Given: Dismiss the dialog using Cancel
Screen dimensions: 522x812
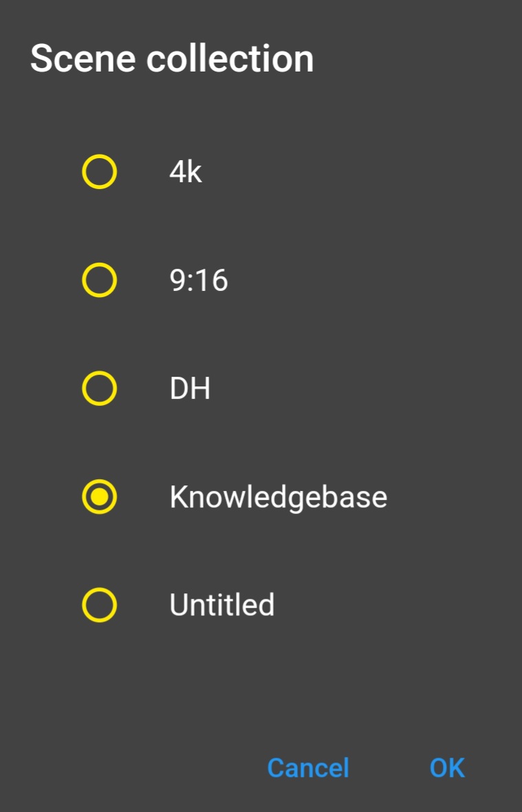Looking at the screenshot, I should [308, 768].
